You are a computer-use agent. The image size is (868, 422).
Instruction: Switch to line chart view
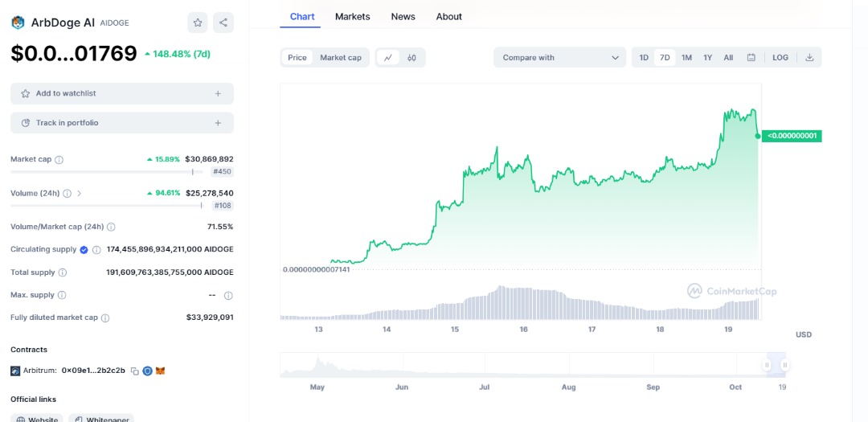point(389,58)
